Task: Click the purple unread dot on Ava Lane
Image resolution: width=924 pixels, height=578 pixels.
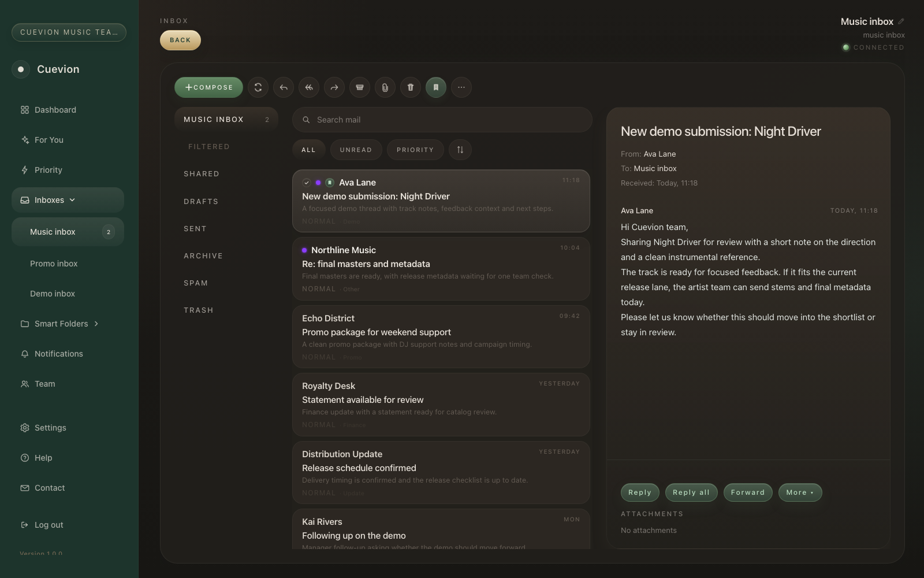Action: pyautogui.click(x=318, y=183)
